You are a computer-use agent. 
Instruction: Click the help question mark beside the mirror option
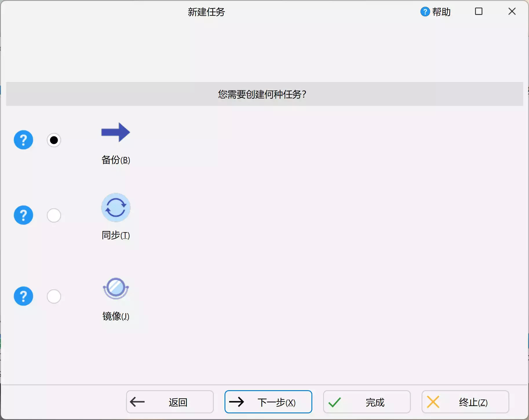tap(23, 296)
